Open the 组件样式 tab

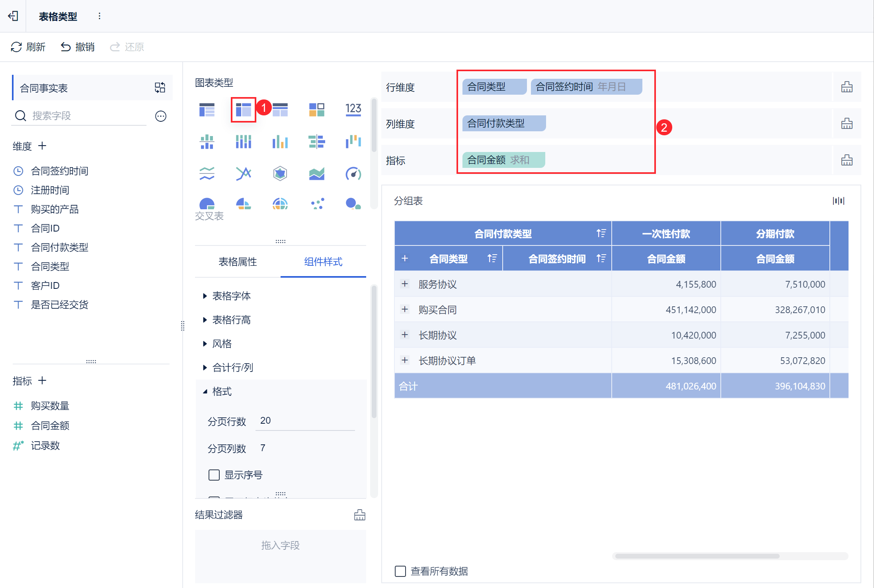[x=323, y=262]
